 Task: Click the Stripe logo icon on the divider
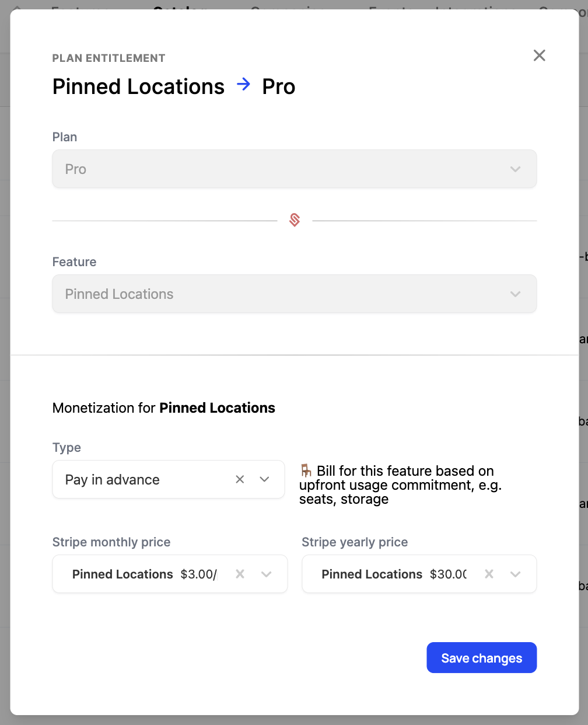[294, 220]
